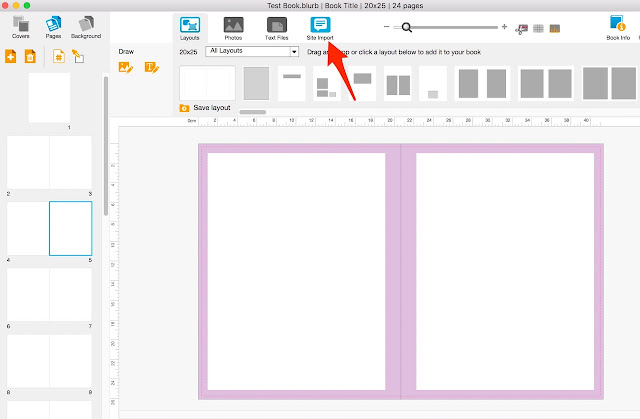Open the All Layouts dropdown
Viewport: 640px width, 419px height.
click(252, 51)
